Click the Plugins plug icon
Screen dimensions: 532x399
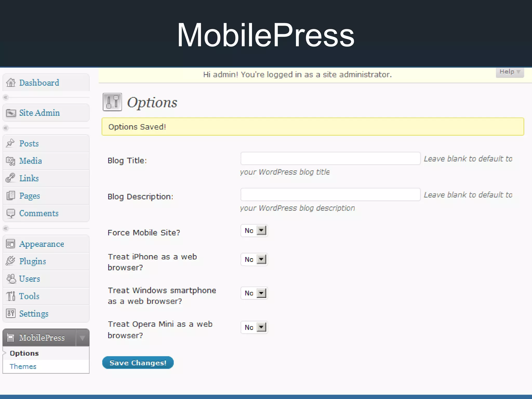pyautogui.click(x=10, y=261)
